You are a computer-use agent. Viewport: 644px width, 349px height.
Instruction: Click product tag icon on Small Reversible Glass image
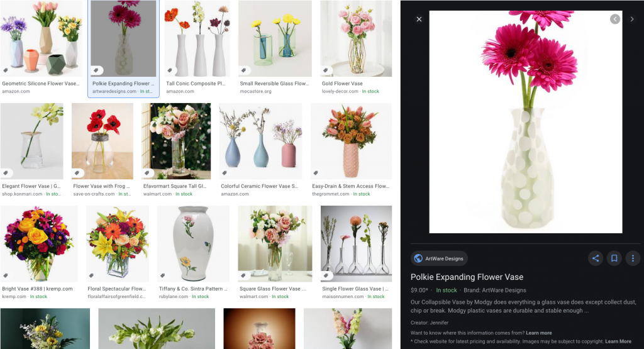[x=243, y=70]
